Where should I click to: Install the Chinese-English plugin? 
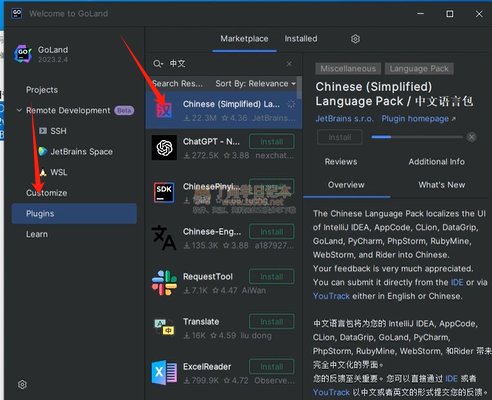coord(272,232)
